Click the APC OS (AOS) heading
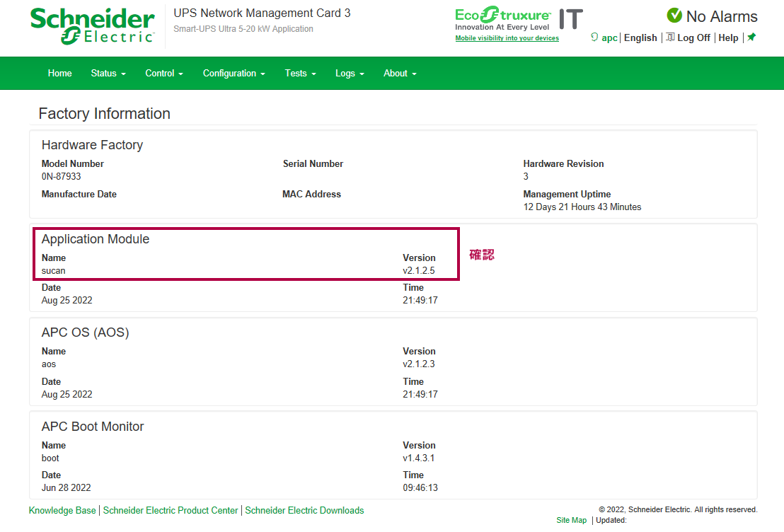Screen dimensions: 784x532 pos(85,332)
